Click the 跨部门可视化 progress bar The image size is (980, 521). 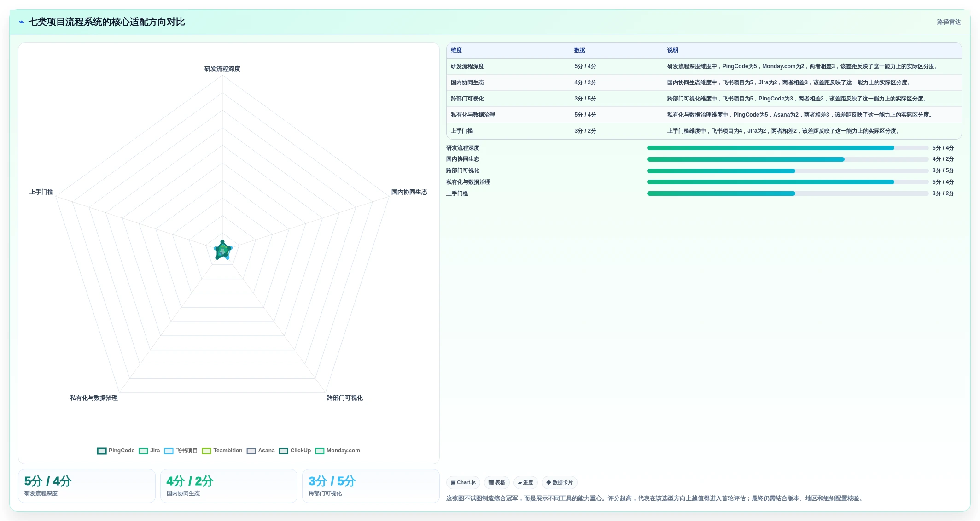click(787, 171)
